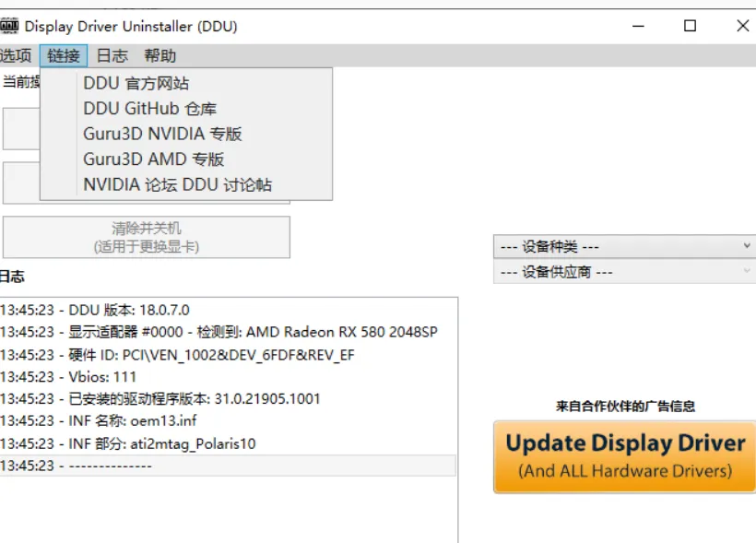Open the 帮助 menu
This screenshot has width=756, height=543.
pos(160,56)
